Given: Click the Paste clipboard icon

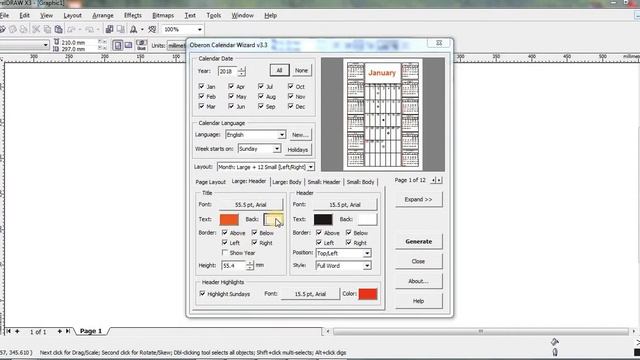Looking at the screenshot, I should click(x=59, y=29).
